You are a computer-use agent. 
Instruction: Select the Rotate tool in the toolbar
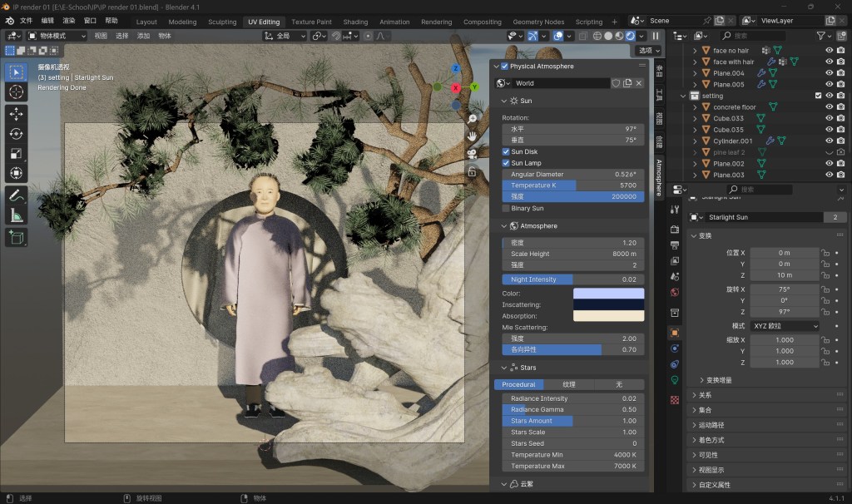(x=17, y=133)
